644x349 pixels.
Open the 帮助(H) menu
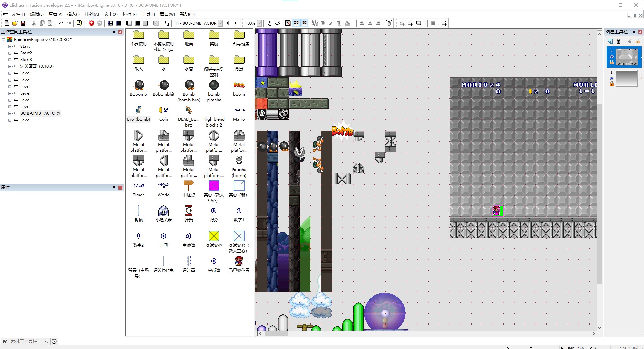[x=187, y=14]
